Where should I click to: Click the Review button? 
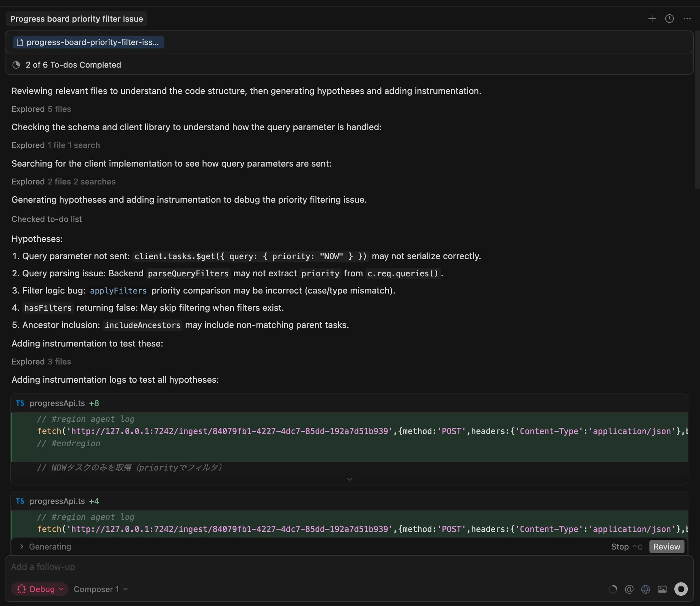click(x=667, y=546)
